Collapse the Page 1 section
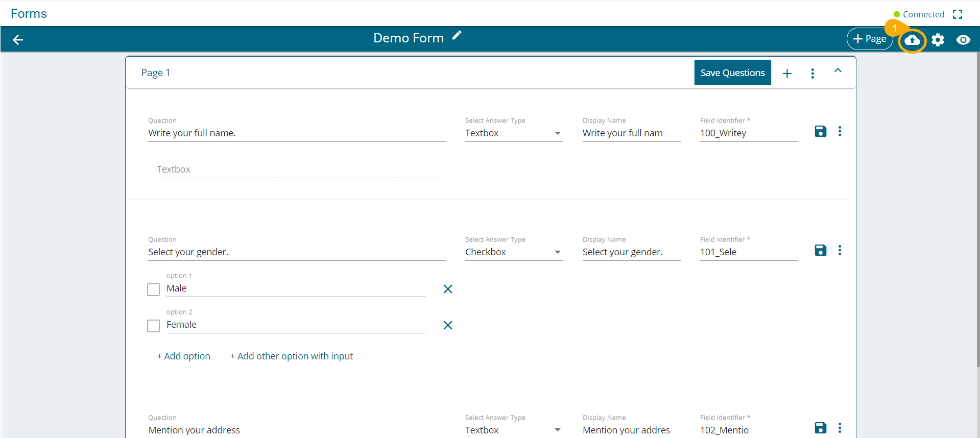980x438 pixels. click(x=838, y=71)
